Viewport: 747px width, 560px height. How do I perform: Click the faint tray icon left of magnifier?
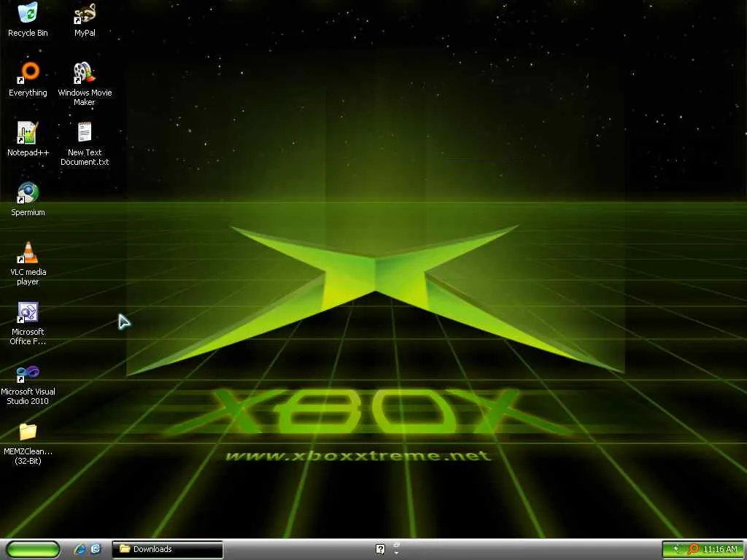(x=678, y=550)
